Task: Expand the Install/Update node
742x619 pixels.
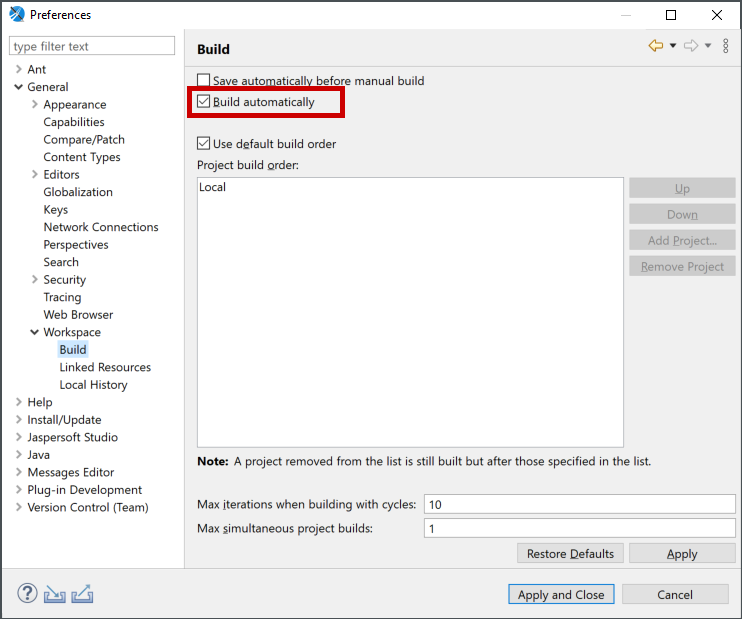Action: click(18, 419)
